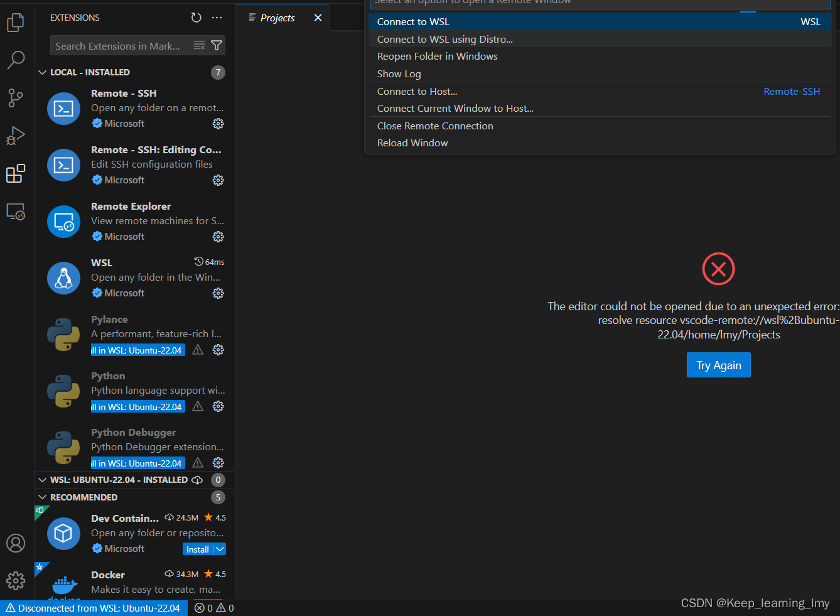This screenshot has height=616, width=840.
Task: Open manage gear for Remote - SSH: Editing Configuration
Action: tap(218, 180)
